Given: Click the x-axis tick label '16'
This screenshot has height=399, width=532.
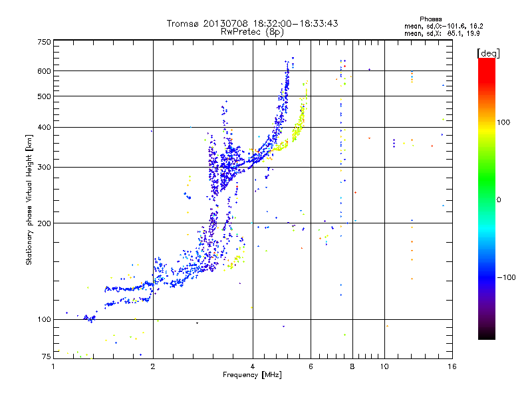Looking at the screenshot, I should point(452,366).
